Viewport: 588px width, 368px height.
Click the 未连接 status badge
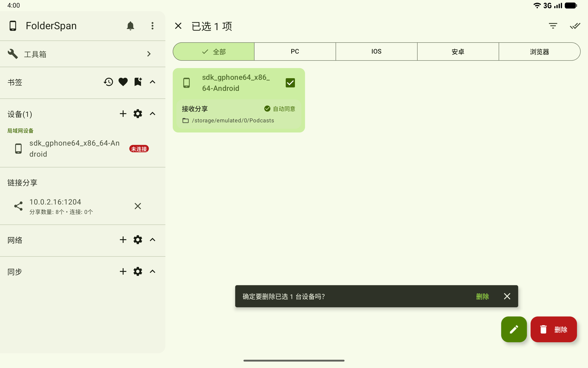point(139,149)
